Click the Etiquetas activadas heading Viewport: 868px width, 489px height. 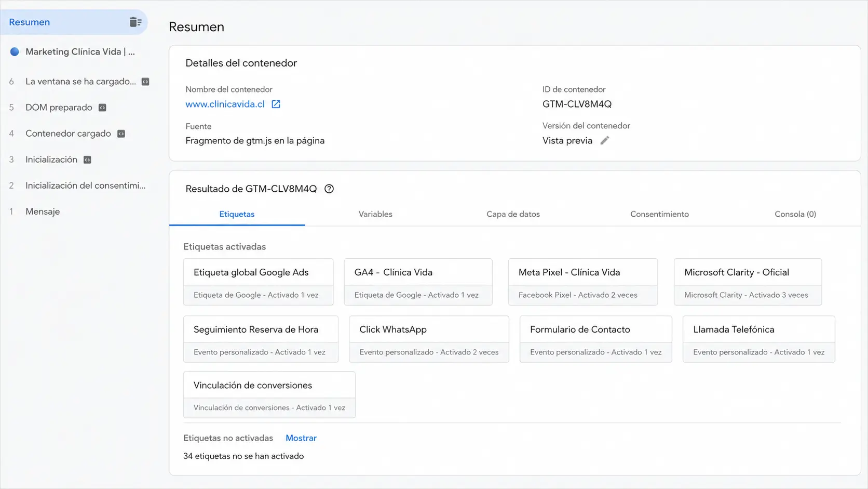[224, 246]
